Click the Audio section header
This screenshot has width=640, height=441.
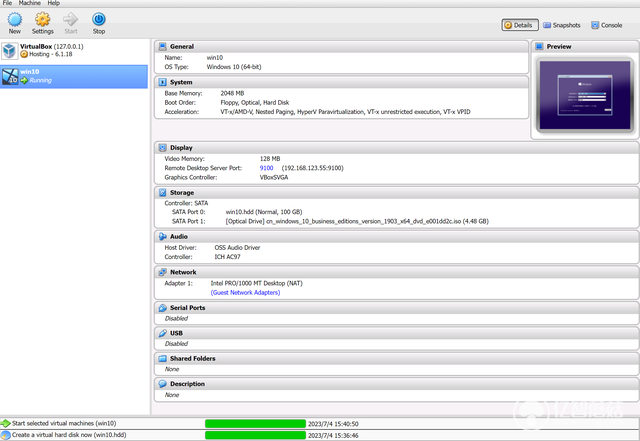click(x=396, y=236)
